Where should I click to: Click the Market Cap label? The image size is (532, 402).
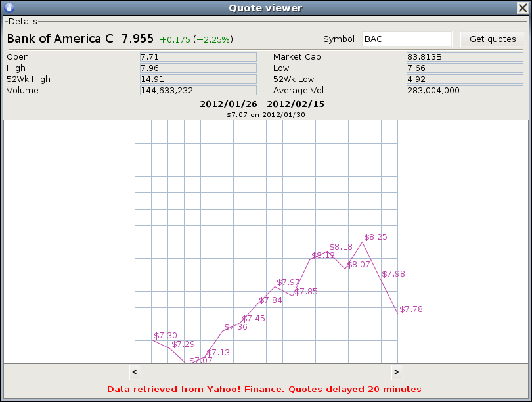[x=297, y=56]
